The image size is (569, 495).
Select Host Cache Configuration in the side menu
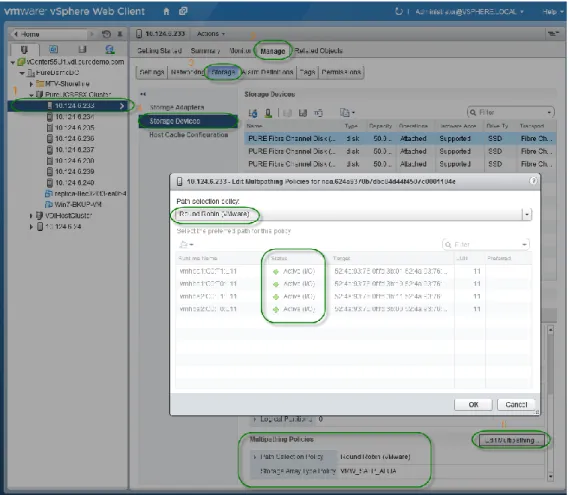pyautogui.click(x=189, y=135)
